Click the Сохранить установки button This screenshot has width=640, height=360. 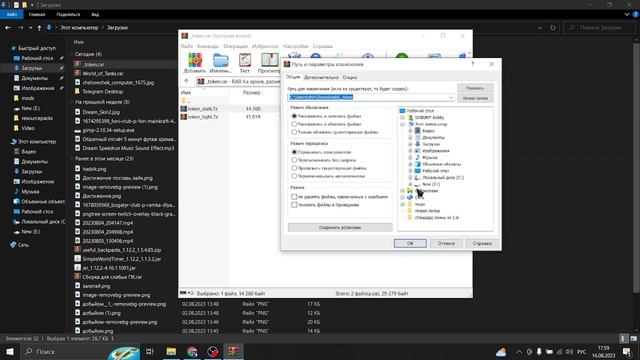pyautogui.click(x=340, y=227)
